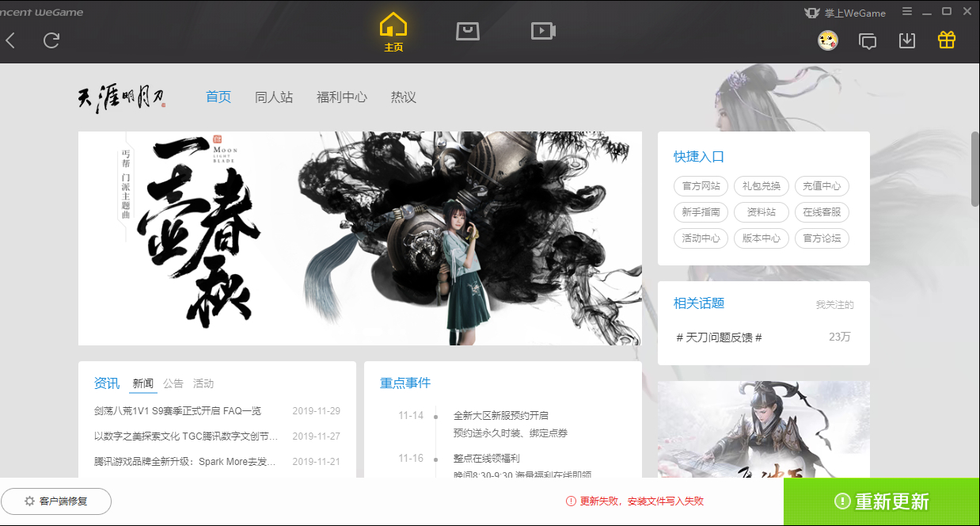Open the hamburger main menu

[x=907, y=12]
